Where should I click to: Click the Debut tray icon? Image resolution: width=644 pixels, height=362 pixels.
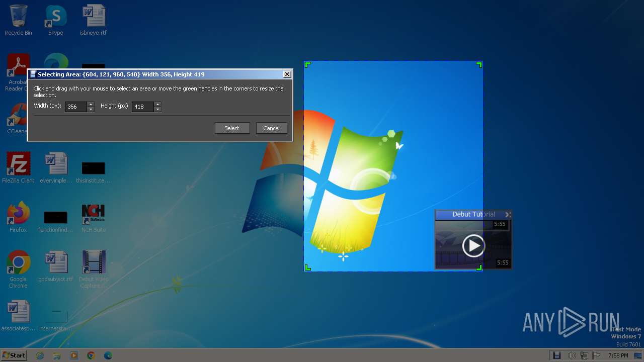coord(557,355)
